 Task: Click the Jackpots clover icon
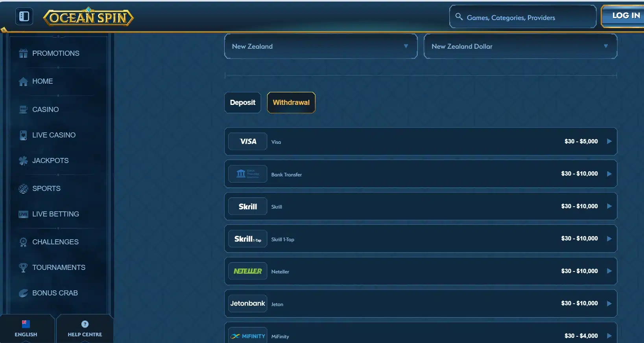23,161
